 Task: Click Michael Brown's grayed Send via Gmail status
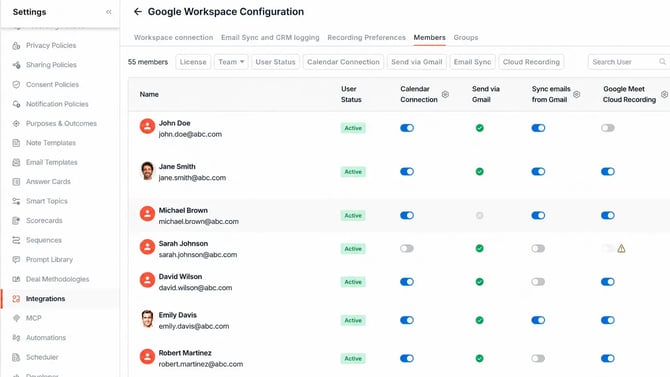[x=479, y=215]
